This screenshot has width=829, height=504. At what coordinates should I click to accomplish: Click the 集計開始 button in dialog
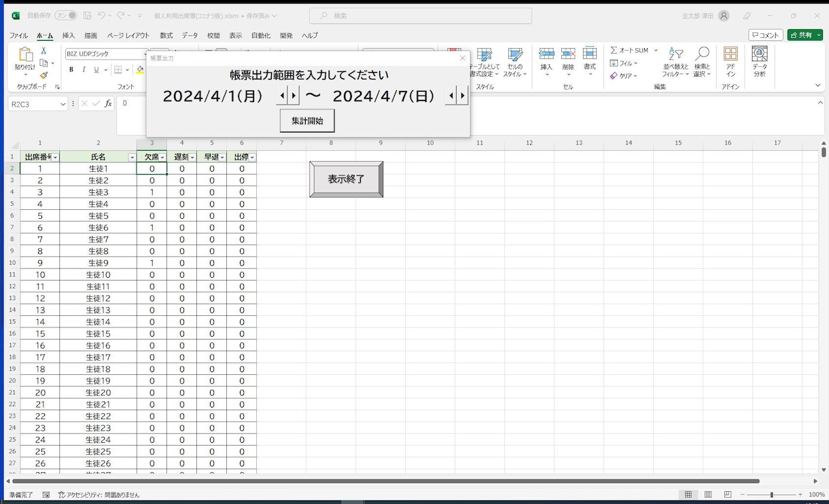tap(307, 121)
